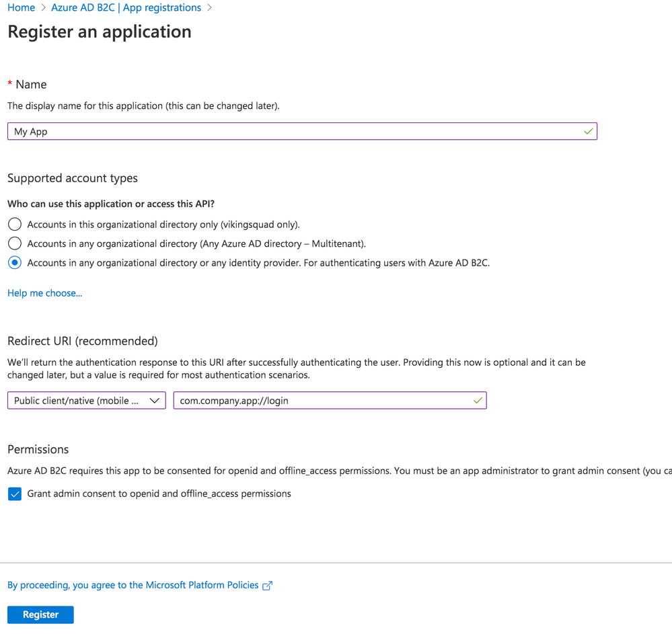Click the 'Grant admin consent' checkbox label text
Viewport: 672px width, 634px height.
point(159,493)
